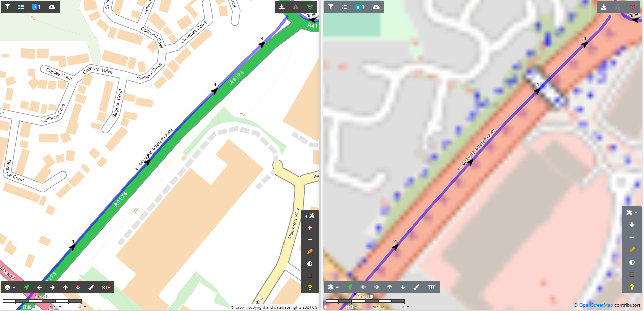Image resolution: width=644 pixels, height=311 pixels.
Task: Toggle the contrast half-circle in left map
Action: pyautogui.click(x=310, y=264)
